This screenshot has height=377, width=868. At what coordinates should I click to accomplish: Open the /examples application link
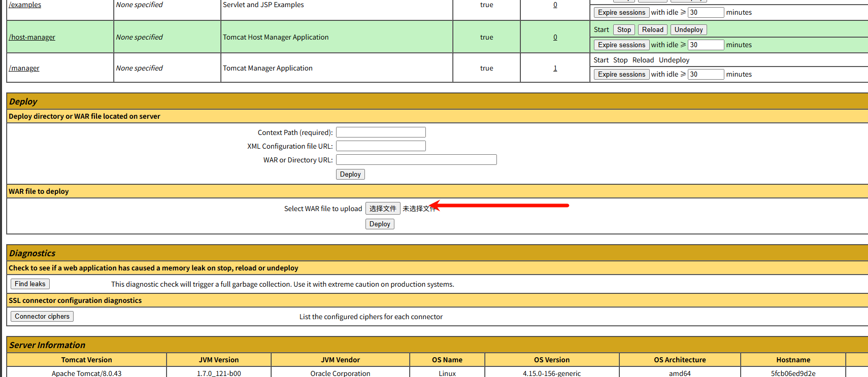(25, 5)
